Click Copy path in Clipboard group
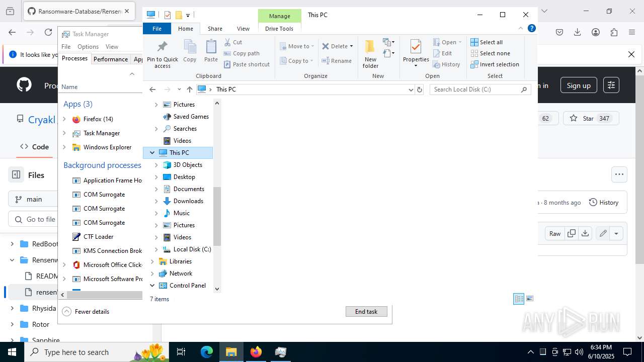The image size is (644, 362). (242, 53)
